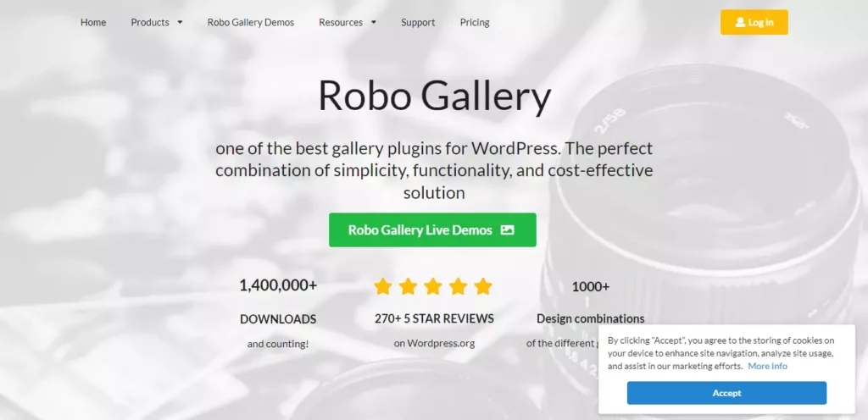Expand the Products dropdown arrow
The width and height of the screenshot is (868, 420).
[x=180, y=23]
